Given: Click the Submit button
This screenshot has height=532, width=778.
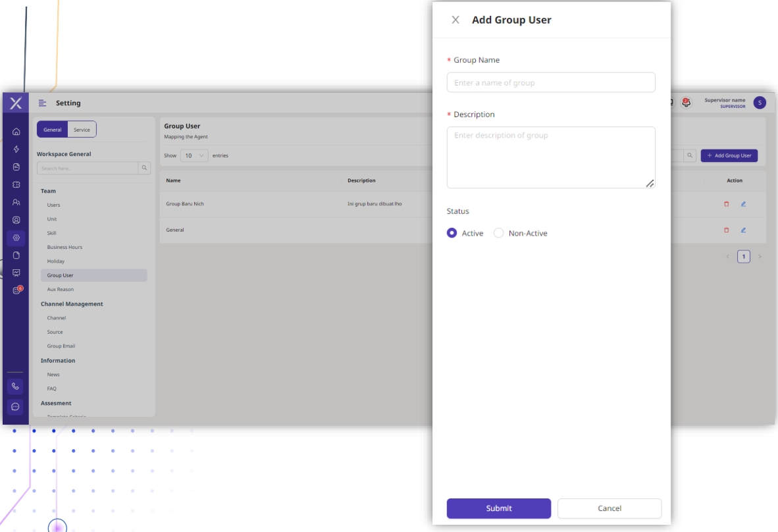Looking at the screenshot, I should [x=498, y=508].
